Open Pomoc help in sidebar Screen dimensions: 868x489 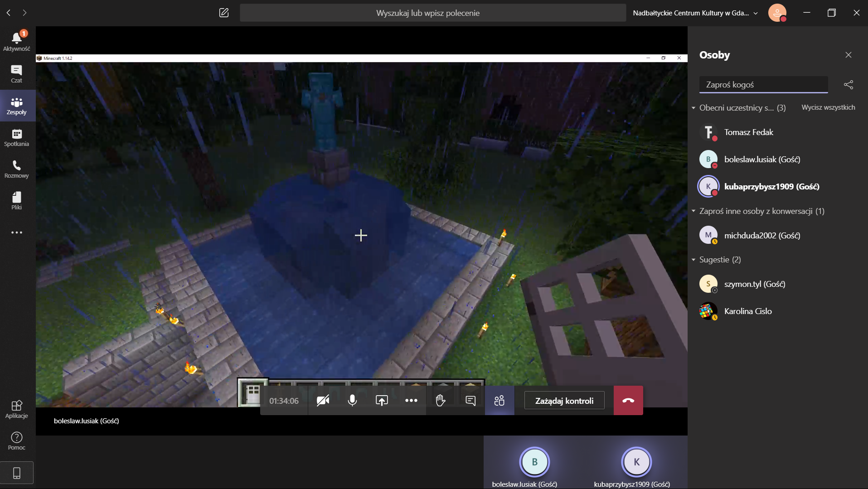coord(17,441)
